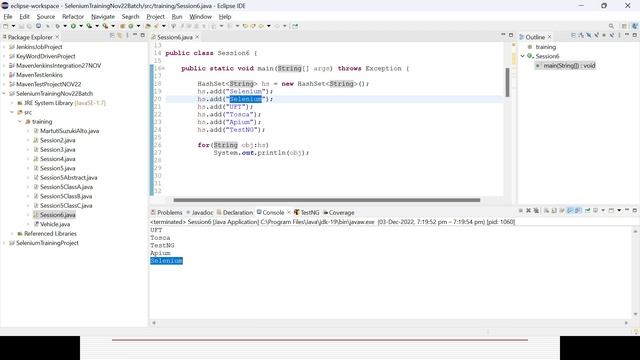Switch to the Problems tab
640x360 pixels.
click(167, 213)
